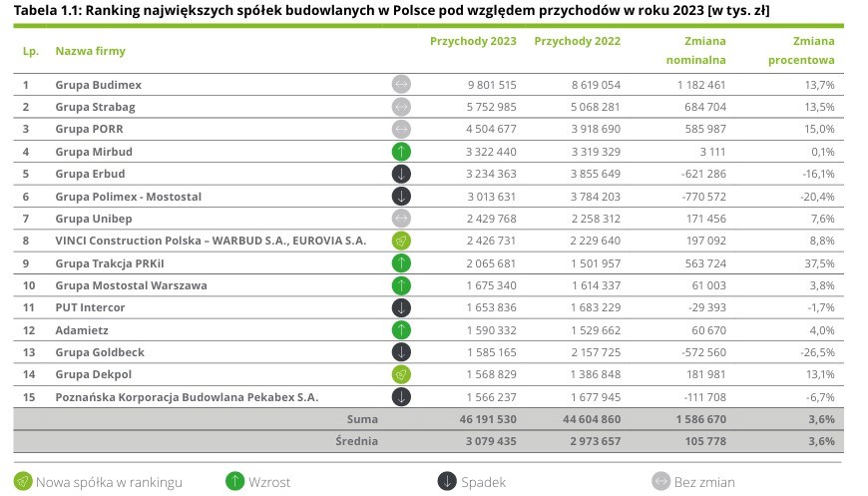Select the company name Grupa Unibep
Viewport: 868px width, 496px height.
(93, 219)
